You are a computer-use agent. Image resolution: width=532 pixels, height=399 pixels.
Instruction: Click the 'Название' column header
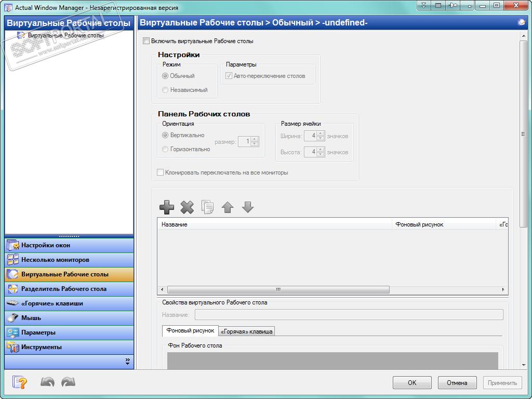[275, 224]
